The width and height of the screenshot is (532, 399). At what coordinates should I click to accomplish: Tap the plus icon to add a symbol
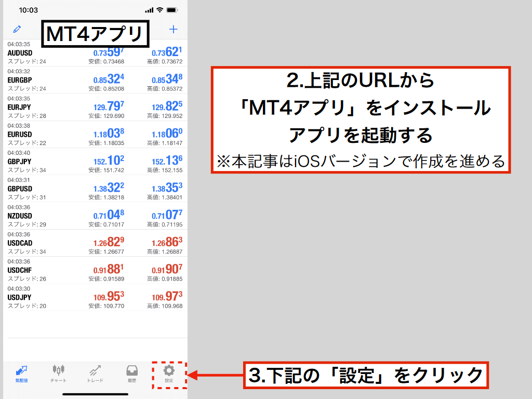coord(174,30)
